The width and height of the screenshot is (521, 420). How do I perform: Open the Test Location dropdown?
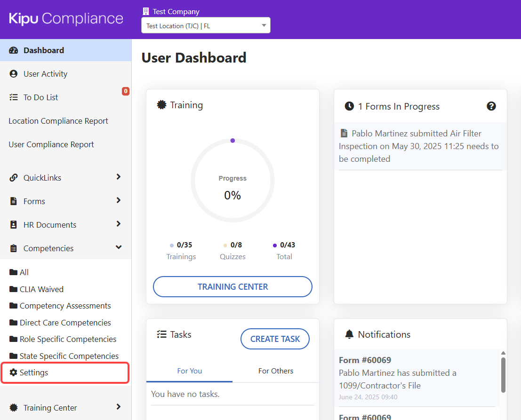coord(206,26)
